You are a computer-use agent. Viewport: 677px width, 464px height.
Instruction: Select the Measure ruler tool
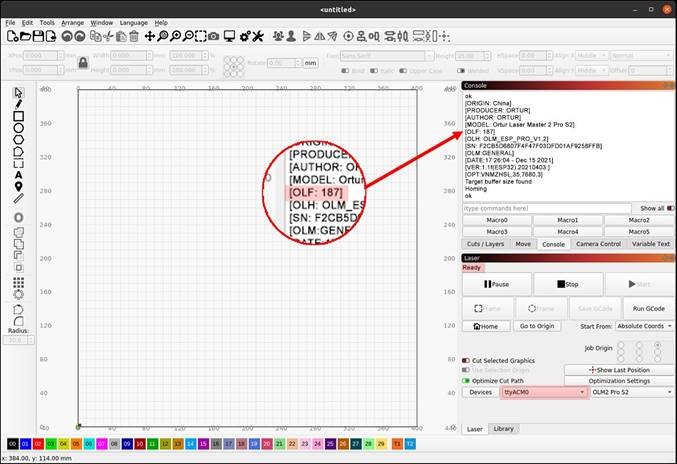[x=18, y=198]
